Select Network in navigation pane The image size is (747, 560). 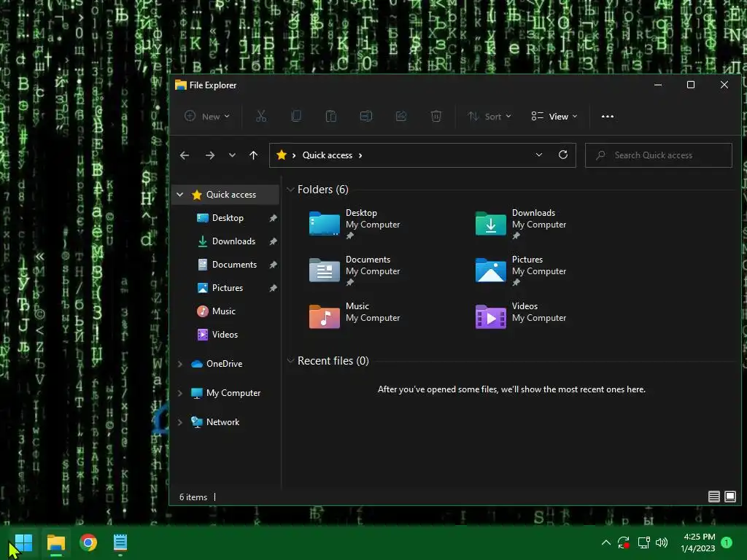point(223,422)
